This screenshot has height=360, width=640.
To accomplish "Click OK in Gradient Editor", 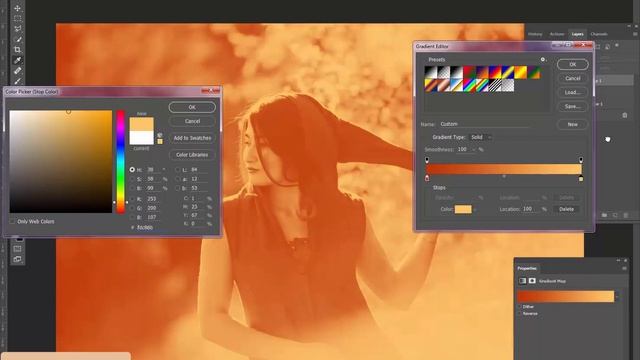I will (573, 64).
